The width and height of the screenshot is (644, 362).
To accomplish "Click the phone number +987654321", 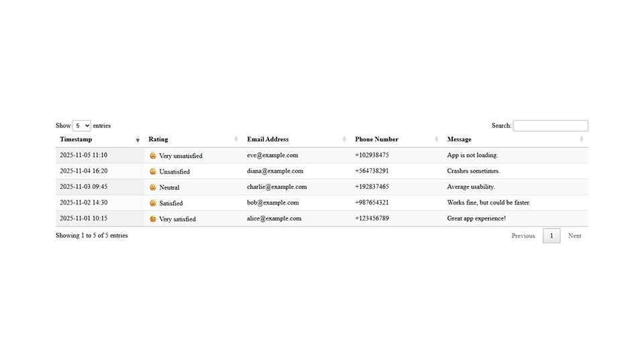I will click(372, 202).
